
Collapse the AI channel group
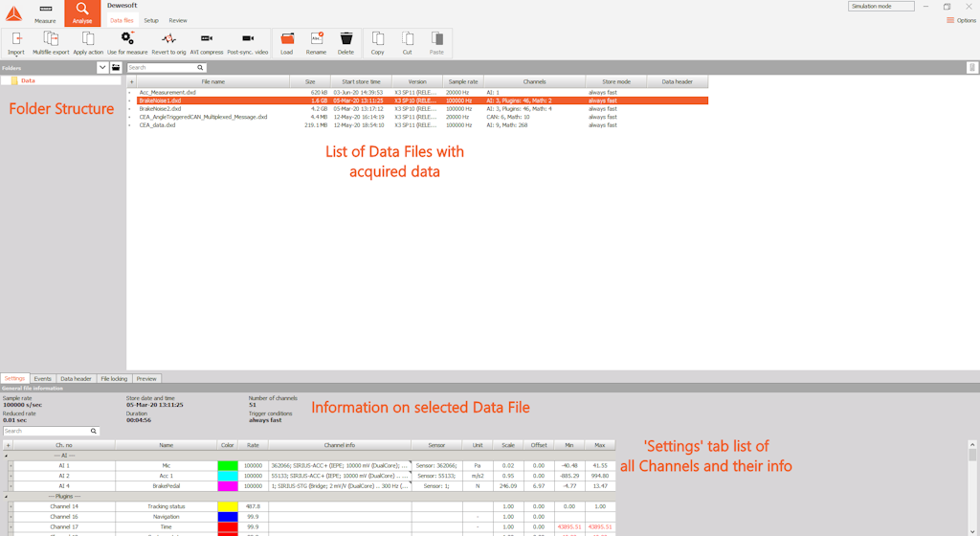tap(7, 456)
